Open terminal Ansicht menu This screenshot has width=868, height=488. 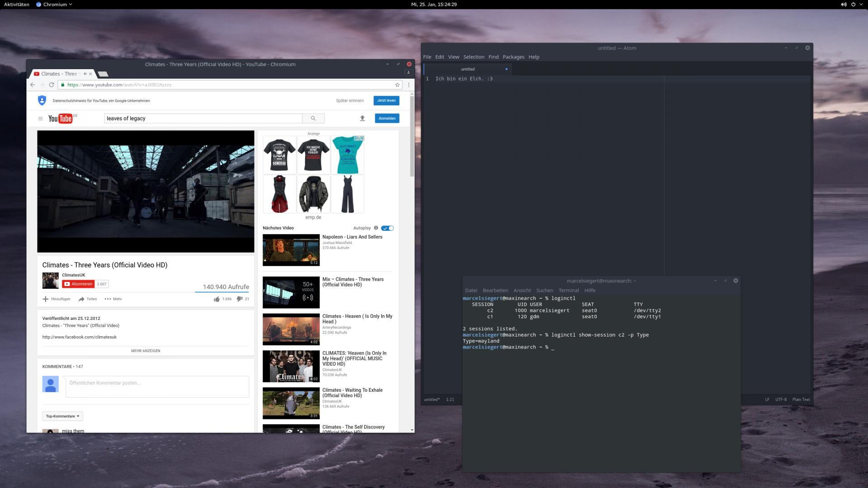pos(522,291)
